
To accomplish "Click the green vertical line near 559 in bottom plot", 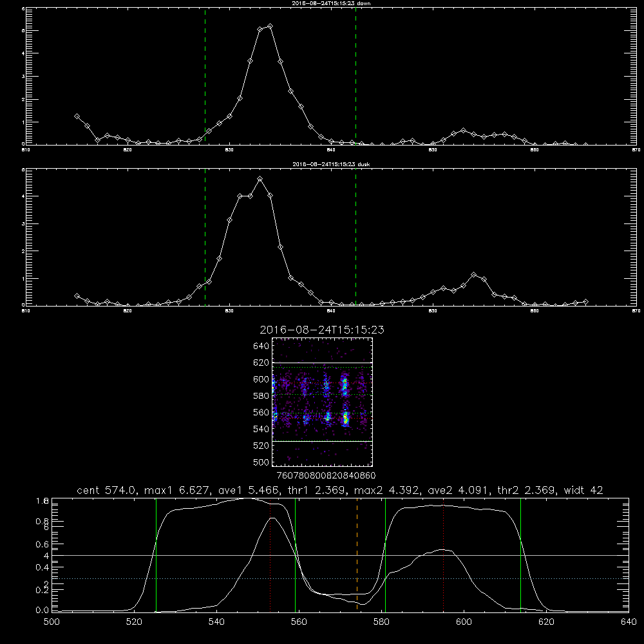I will pyautogui.click(x=296, y=554).
